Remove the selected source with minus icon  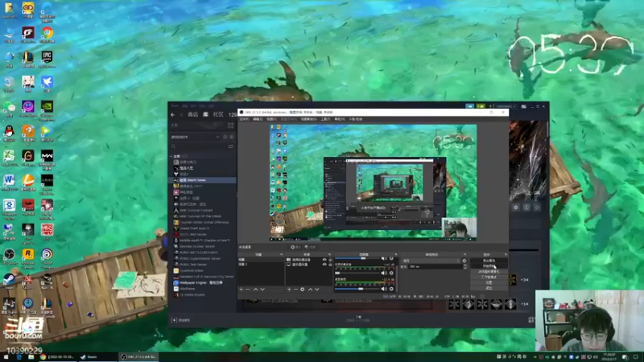(x=295, y=290)
